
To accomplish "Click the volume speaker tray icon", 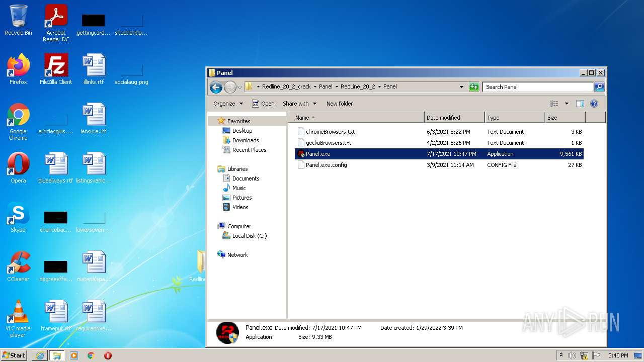I will point(572,355).
